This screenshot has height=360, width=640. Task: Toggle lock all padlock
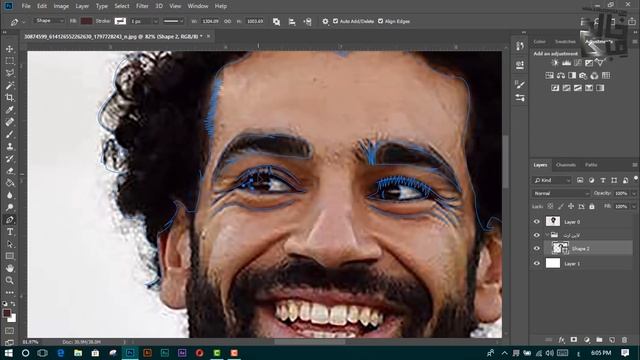pyautogui.click(x=592, y=207)
